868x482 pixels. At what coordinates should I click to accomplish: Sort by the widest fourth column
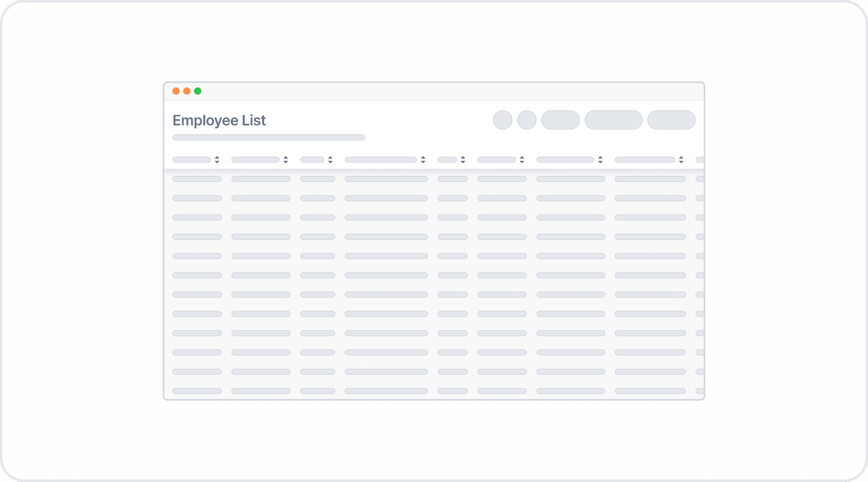tap(423, 159)
